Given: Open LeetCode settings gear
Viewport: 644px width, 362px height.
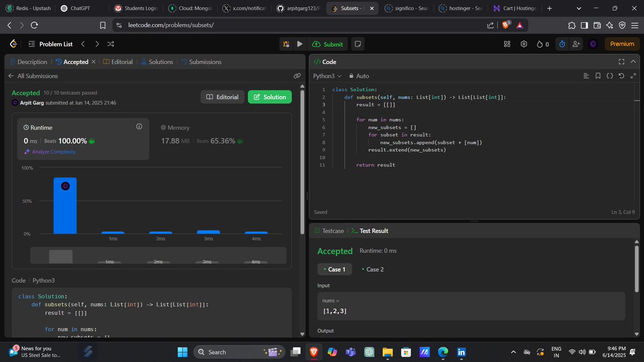Looking at the screenshot, I should (x=524, y=44).
